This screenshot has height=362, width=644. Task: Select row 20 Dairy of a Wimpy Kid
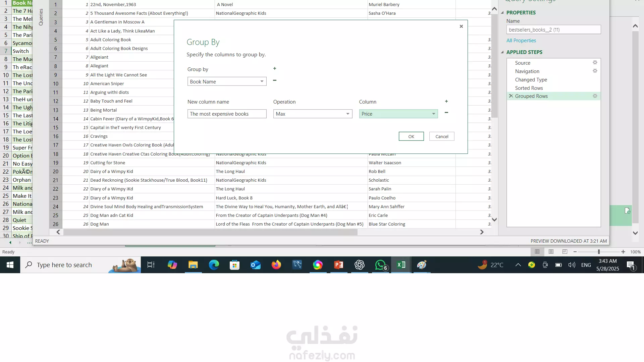(55, 172)
